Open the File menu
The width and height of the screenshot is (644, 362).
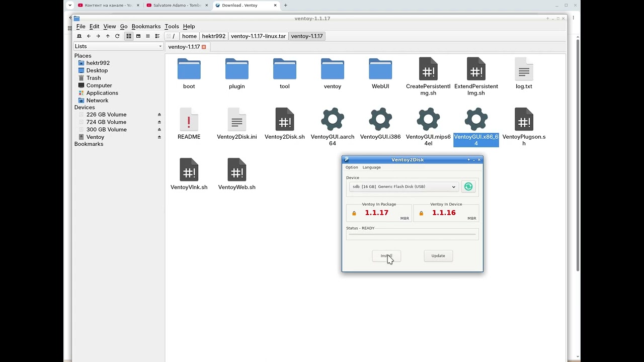tap(80, 26)
